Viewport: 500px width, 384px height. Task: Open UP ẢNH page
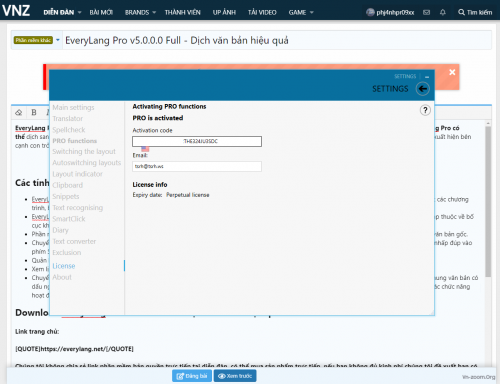[224, 12]
